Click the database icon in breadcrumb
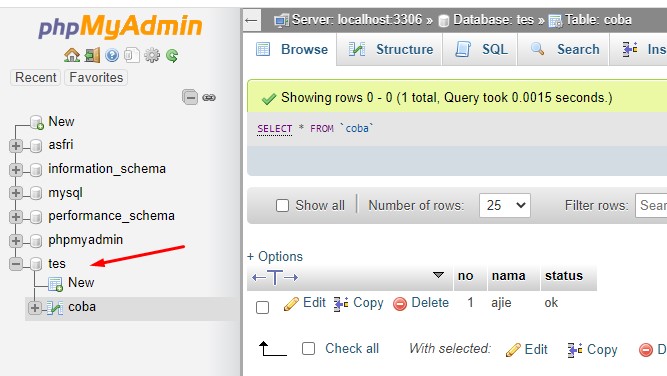 [x=444, y=20]
